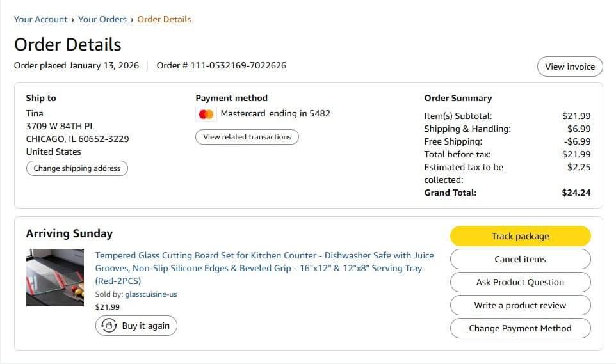This screenshot has height=364, width=616.
Task: Visit the glasscuisine-us seller link
Action: tap(150, 294)
